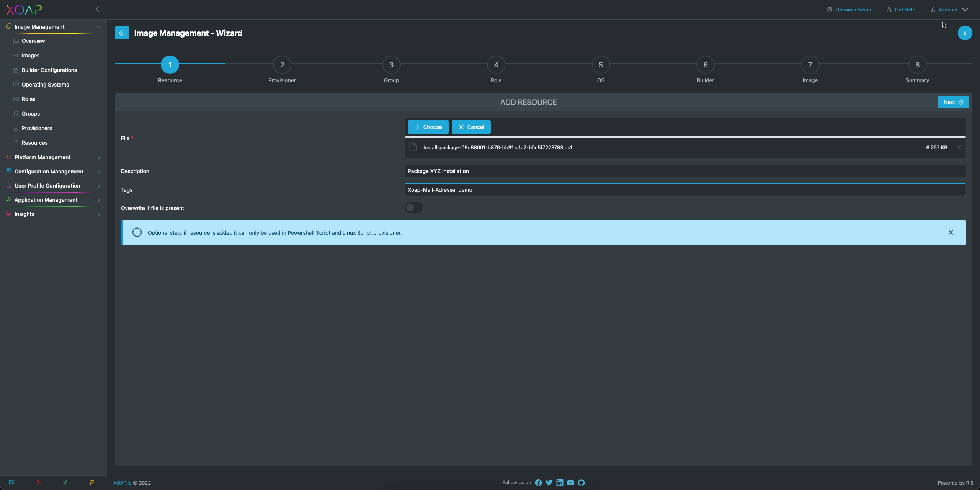Click the yellow list icon in bottom bar
Image resolution: width=980 pixels, height=490 pixels.
pos(92,482)
